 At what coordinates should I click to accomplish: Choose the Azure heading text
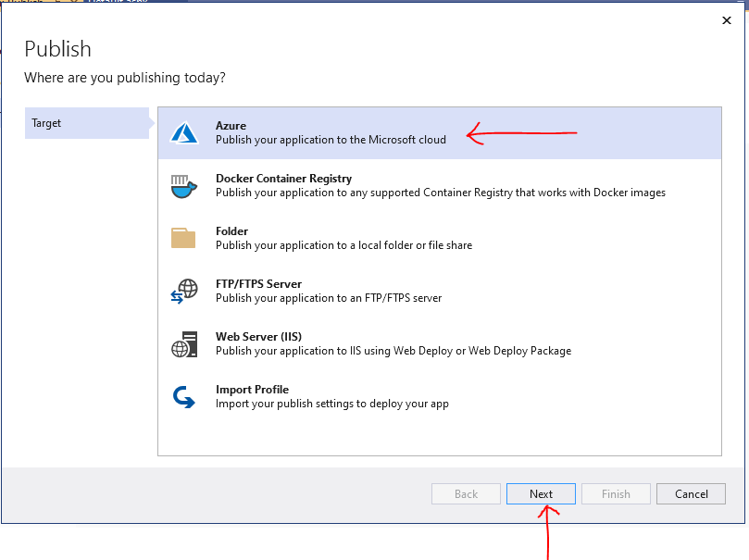(x=231, y=126)
